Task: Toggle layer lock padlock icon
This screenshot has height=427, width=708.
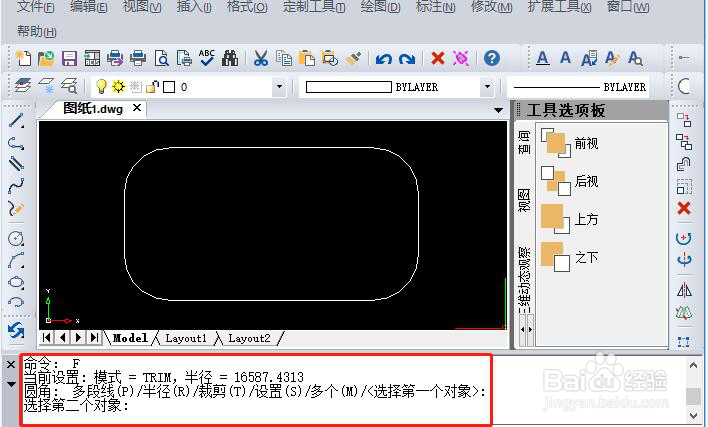Action: click(153, 86)
